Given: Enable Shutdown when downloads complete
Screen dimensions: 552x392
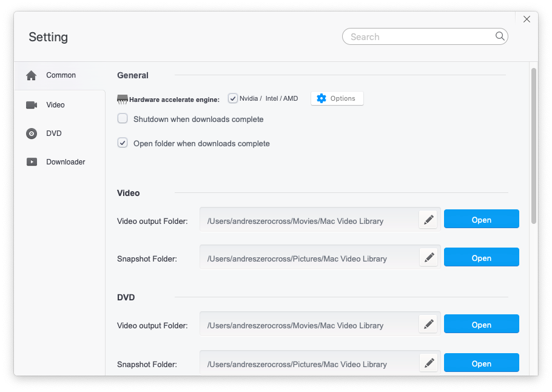Looking at the screenshot, I should click(x=123, y=118).
